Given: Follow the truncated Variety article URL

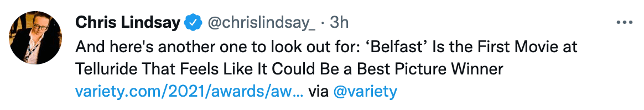Looking at the screenshot, I should [189, 91].
